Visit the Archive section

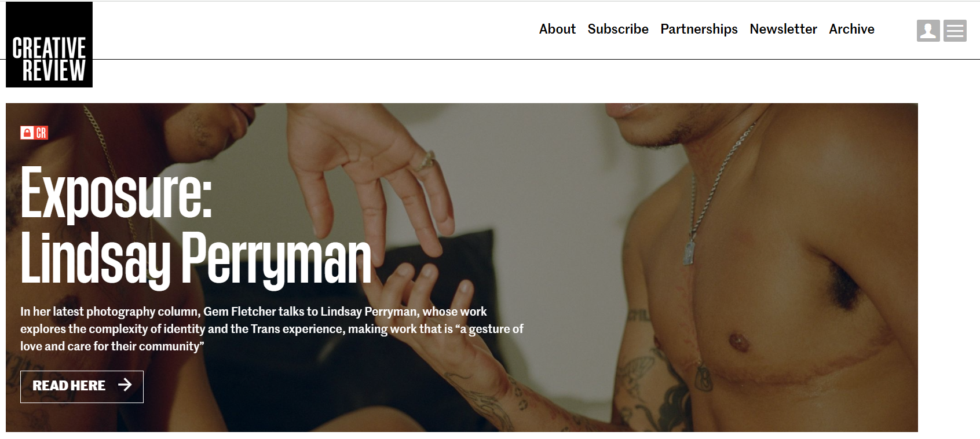[x=851, y=29]
